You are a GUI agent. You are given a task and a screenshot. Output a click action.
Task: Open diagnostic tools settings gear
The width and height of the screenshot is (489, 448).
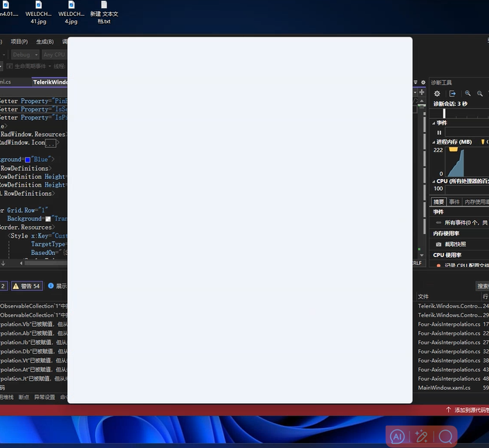pyautogui.click(x=437, y=93)
